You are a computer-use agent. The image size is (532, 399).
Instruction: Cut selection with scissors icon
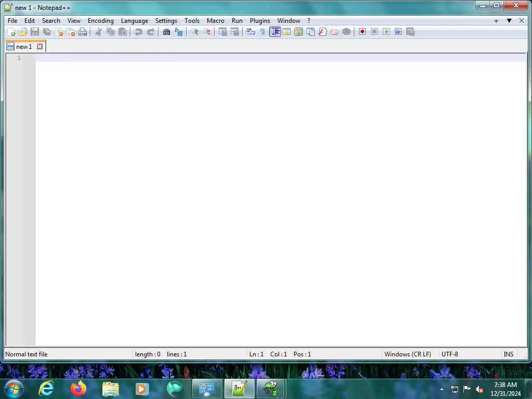[98, 32]
